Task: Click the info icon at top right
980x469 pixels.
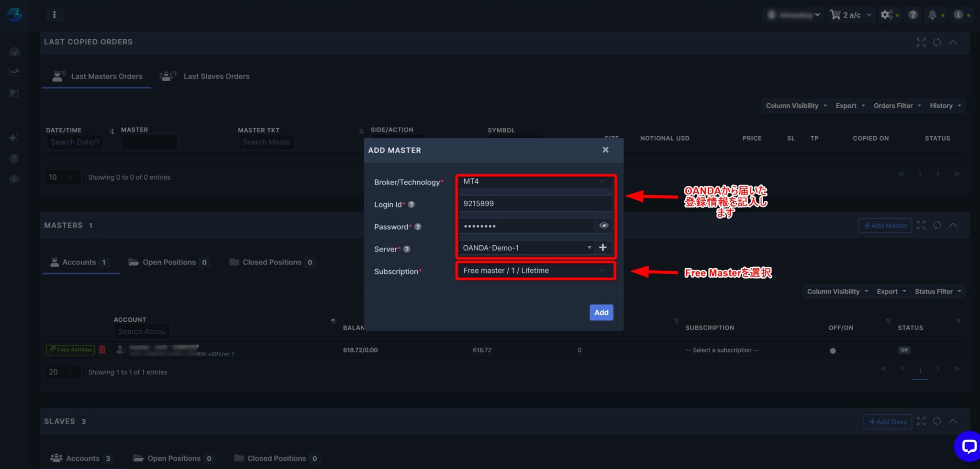Action: [957, 14]
